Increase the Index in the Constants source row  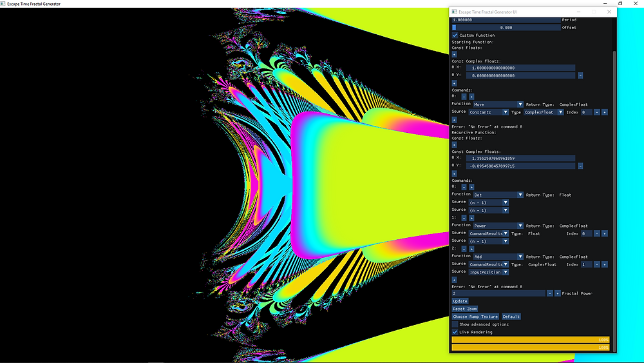coord(605,112)
